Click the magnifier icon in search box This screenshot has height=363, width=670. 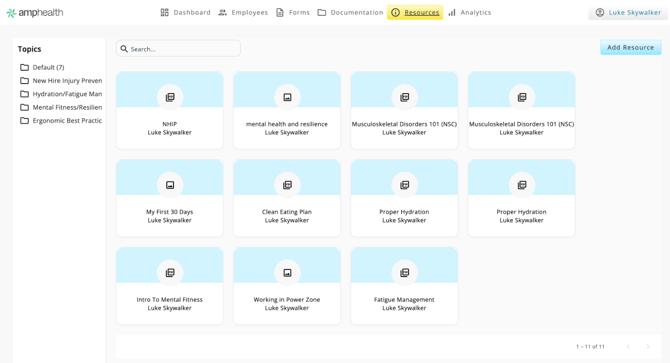pyautogui.click(x=124, y=49)
